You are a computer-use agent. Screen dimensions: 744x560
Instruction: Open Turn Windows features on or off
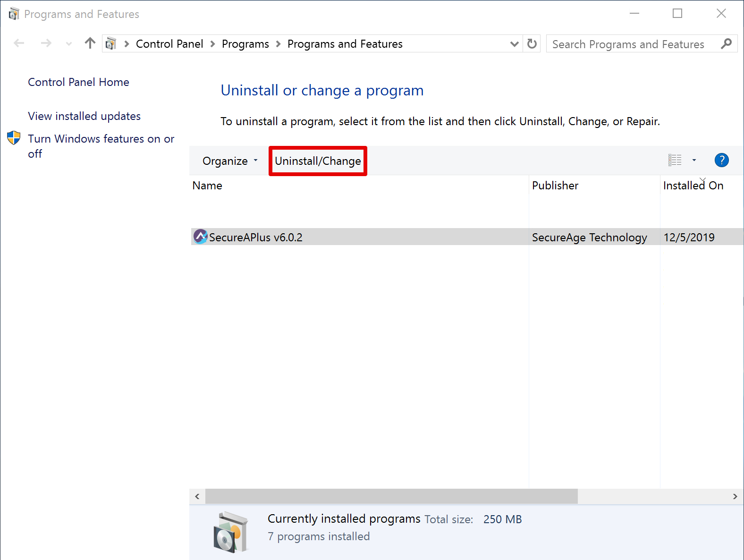coord(101,146)
